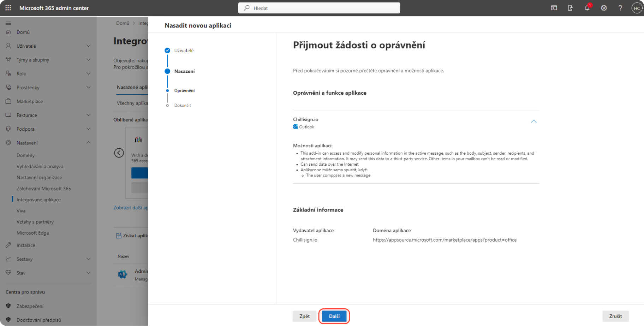Open Domény under Nastavení

tap(25, 155)
